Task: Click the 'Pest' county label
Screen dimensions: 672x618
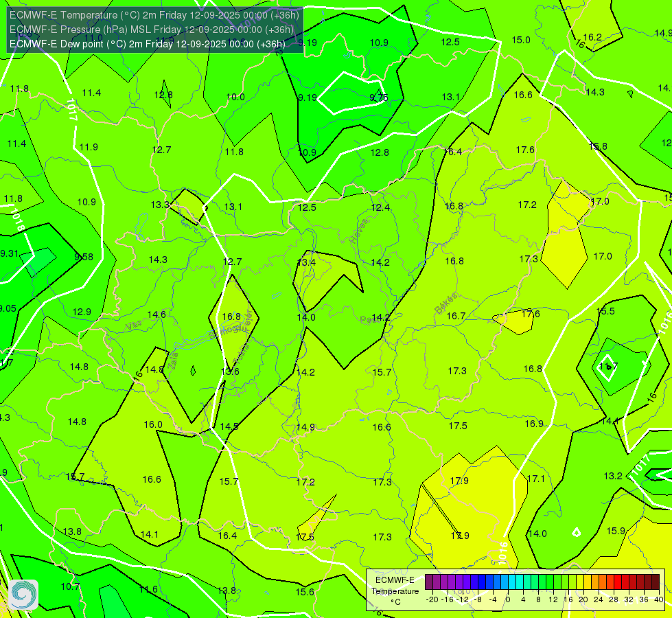Action: 369,319
